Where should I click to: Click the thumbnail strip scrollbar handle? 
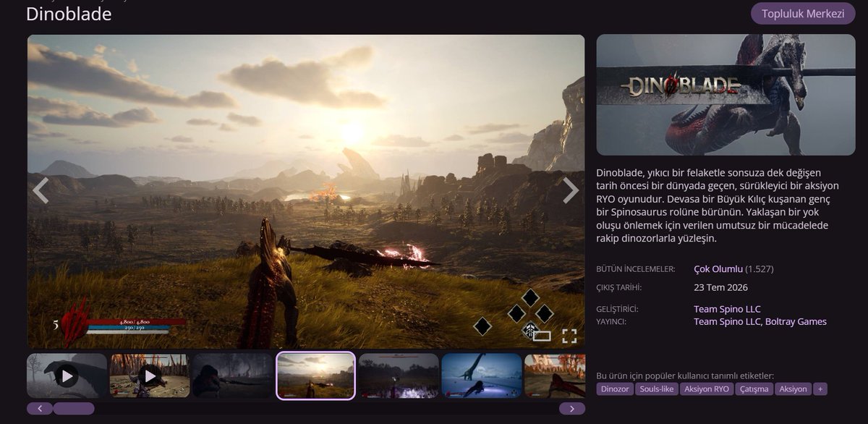click(x=74, y=409)
